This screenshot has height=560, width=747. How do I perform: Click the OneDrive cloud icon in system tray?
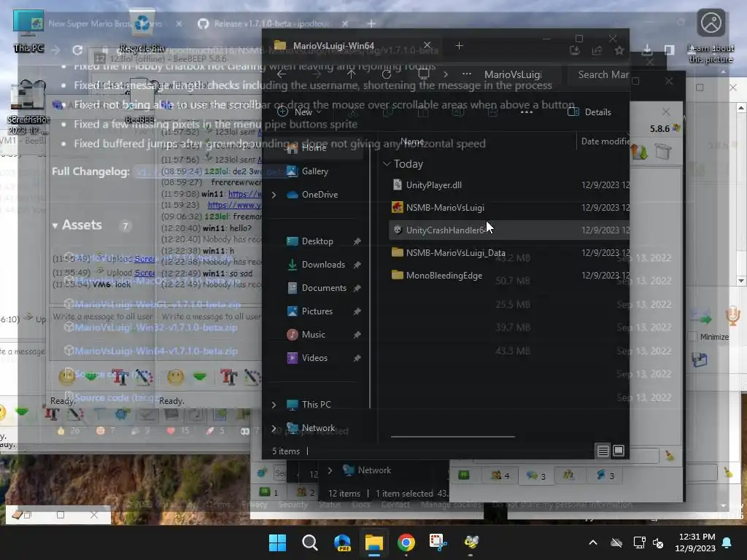coord(616,542)
